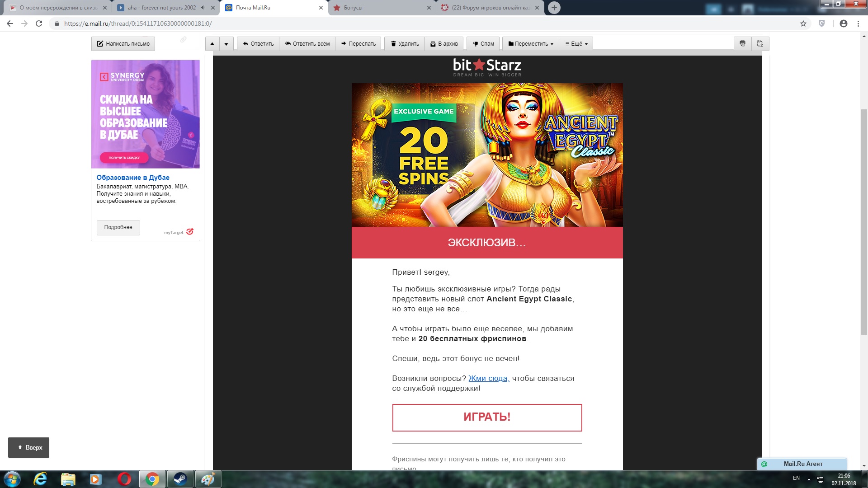
Task: Go to previous message with the up arrow
Action: tap(212, 44)
